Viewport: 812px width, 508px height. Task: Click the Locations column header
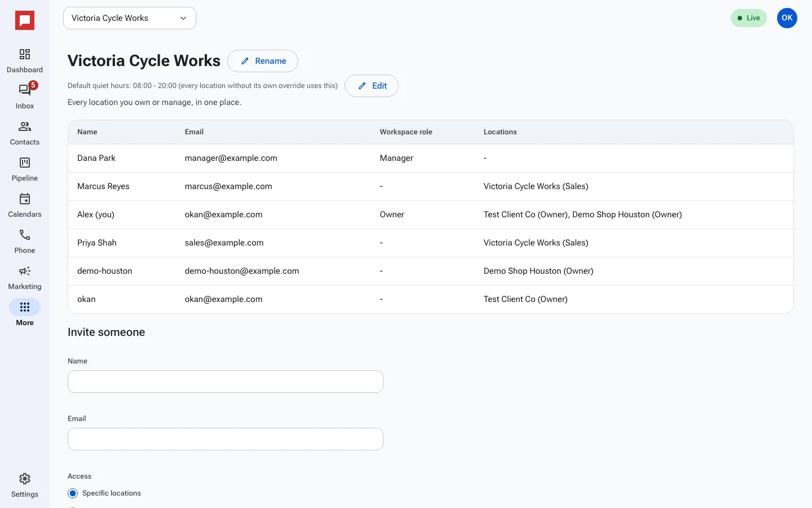500,132
